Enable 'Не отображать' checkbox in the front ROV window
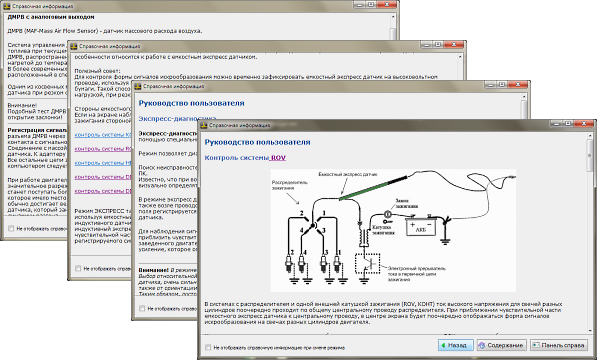Screen dimensions: 597x360 point(208,347)
